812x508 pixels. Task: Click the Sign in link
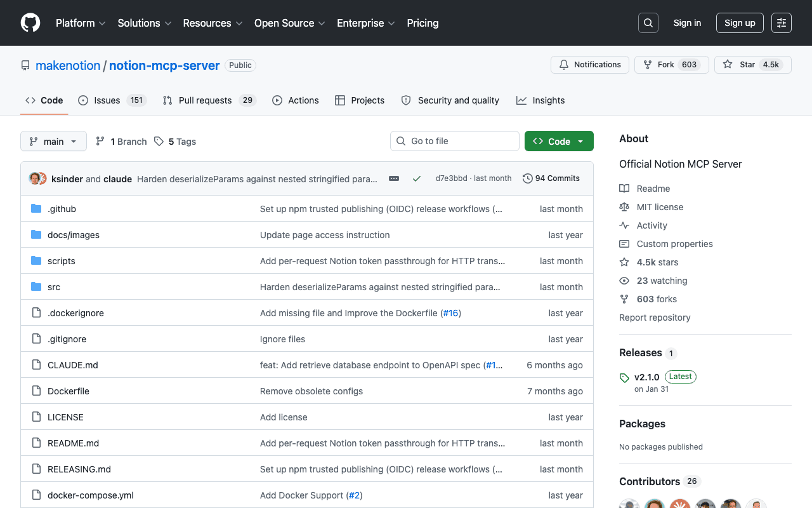[x=687, y=23]
